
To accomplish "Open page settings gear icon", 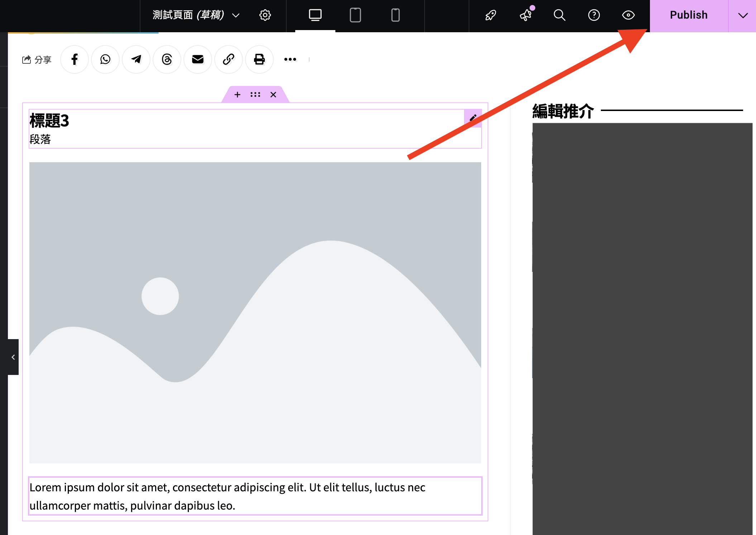I will (265, 15).
